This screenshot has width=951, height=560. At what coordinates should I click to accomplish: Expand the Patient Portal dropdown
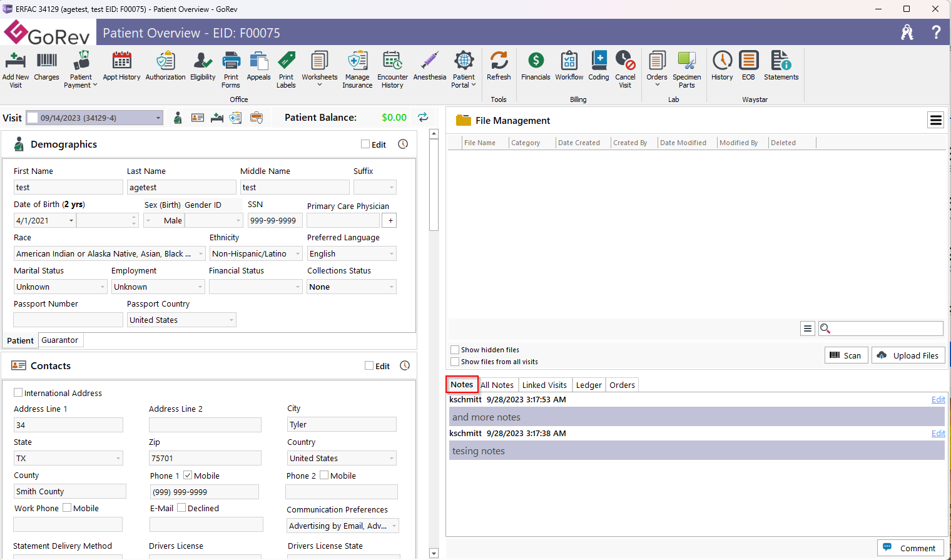pos(474,85)
